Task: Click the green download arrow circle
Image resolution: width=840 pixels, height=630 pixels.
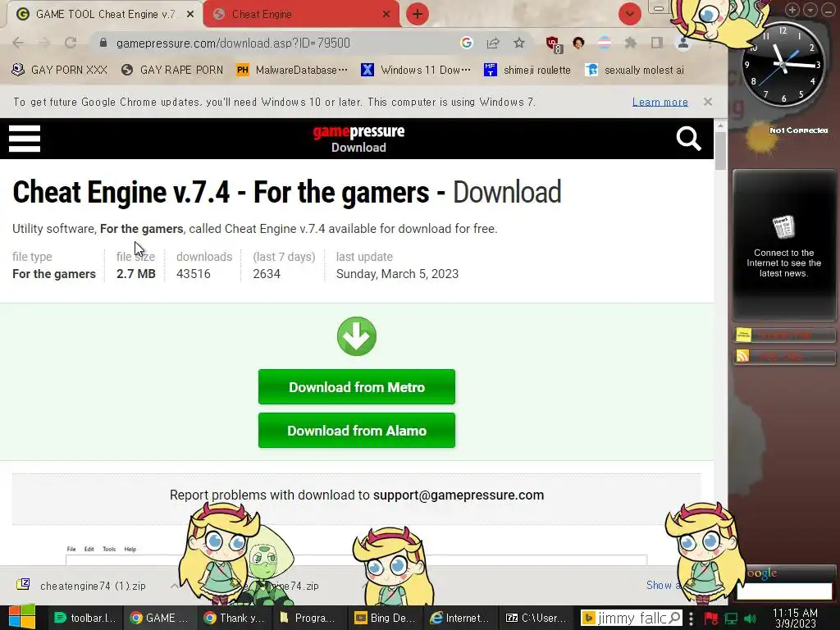Action: [x=357, y=336]
